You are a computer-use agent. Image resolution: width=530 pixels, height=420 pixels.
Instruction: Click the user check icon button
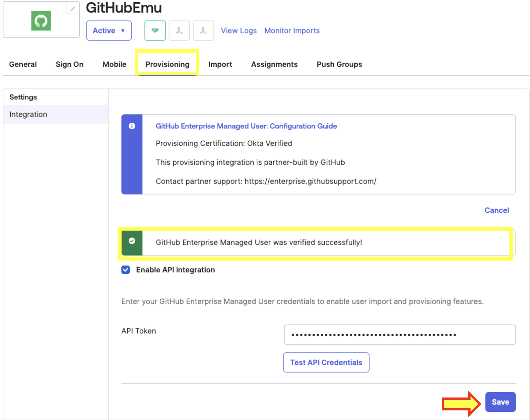tap(203, 30)
